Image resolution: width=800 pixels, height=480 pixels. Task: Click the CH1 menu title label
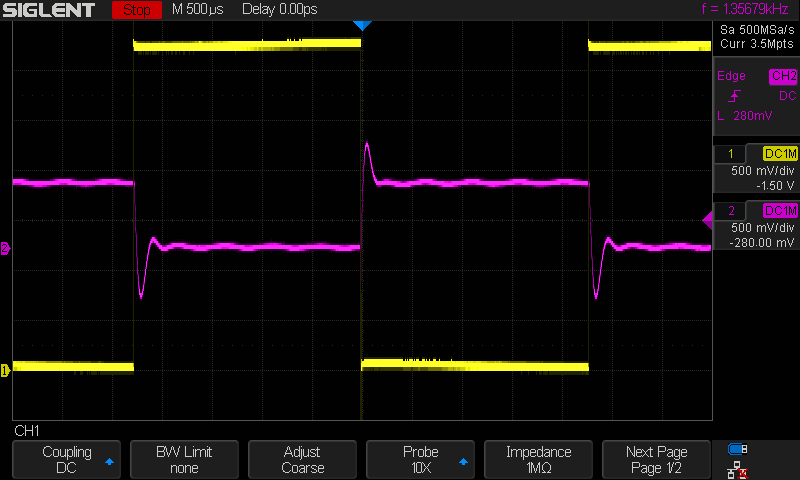(27, 431)
